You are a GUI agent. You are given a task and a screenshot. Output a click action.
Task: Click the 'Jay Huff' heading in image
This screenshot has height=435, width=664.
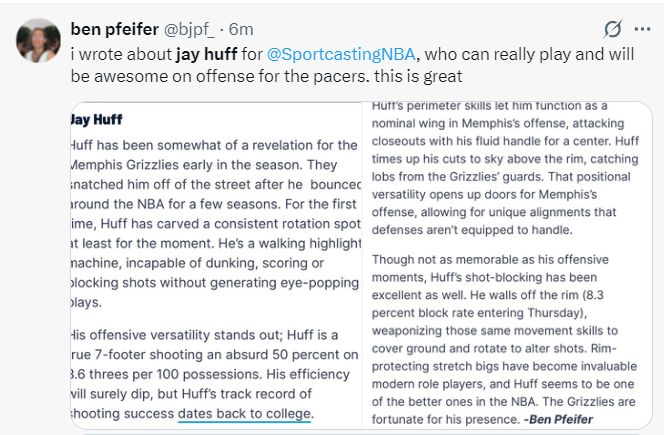pos(97,119)
